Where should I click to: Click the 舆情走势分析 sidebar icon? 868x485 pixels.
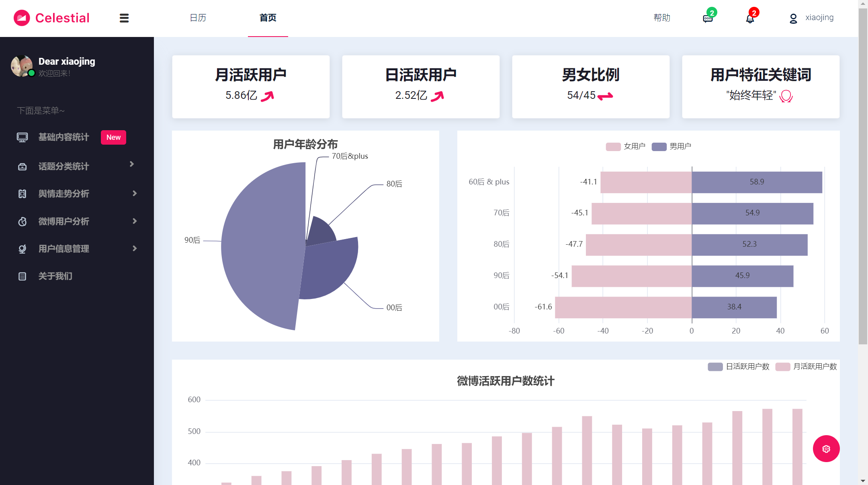coord(22,194)
